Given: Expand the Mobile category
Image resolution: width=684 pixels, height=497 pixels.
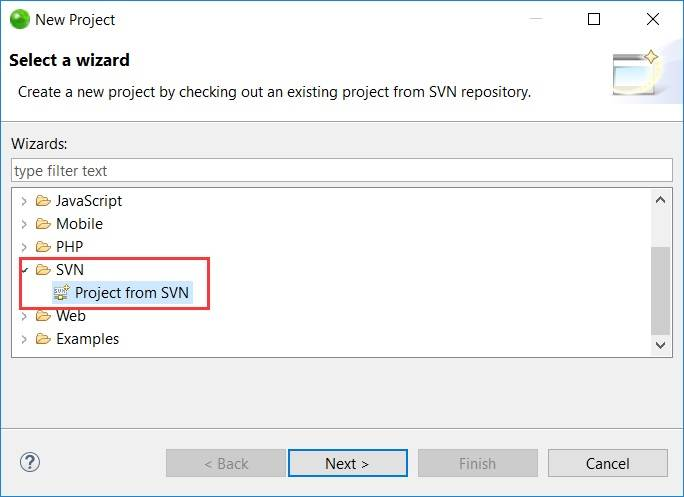Looking at the screenshot, I should 25,224.
